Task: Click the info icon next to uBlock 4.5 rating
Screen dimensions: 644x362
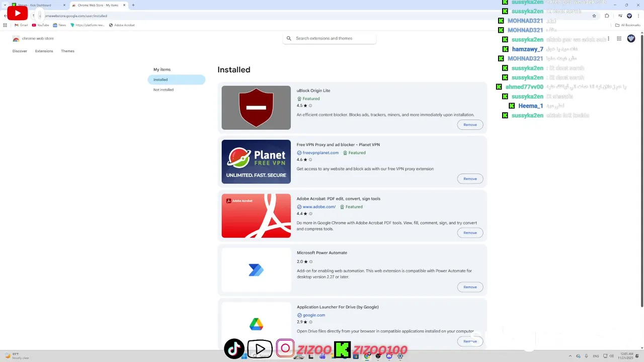Action: click(310, 106)
